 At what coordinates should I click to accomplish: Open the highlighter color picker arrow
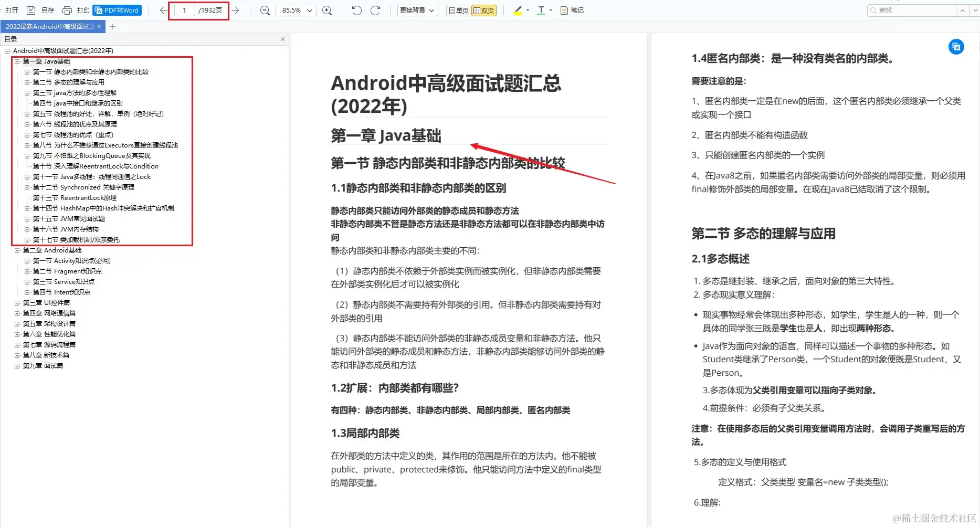(x=527, y=10)
